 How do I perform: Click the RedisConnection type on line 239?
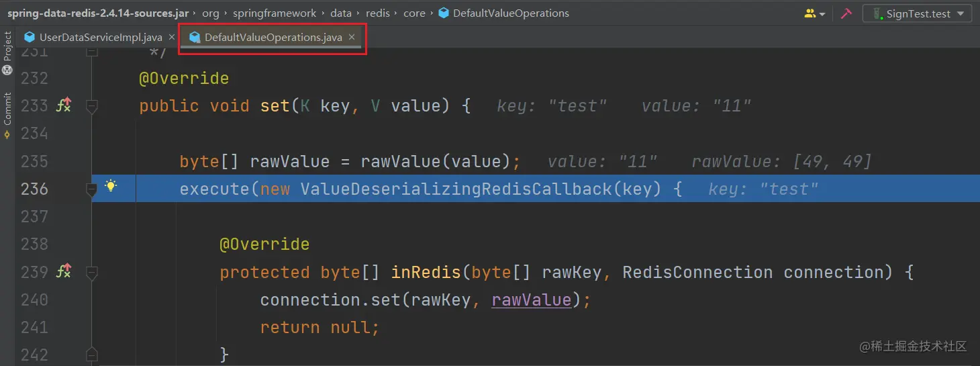(697, 272)
